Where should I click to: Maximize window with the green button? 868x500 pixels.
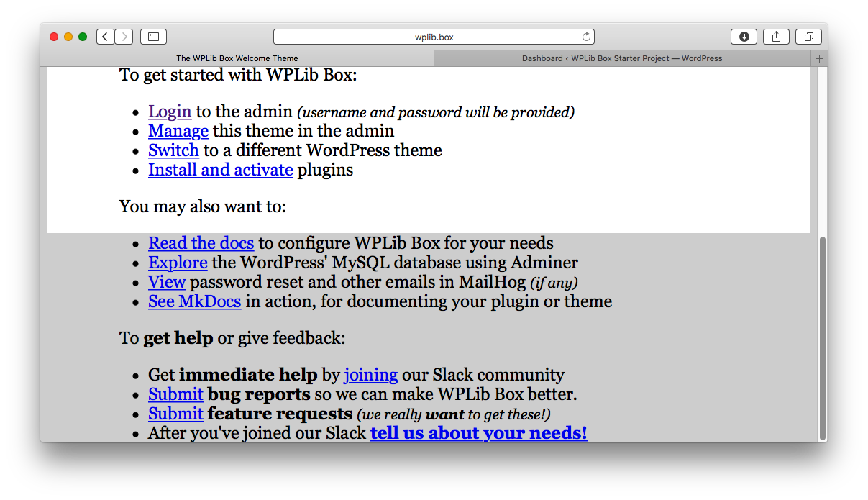(83, 37)
